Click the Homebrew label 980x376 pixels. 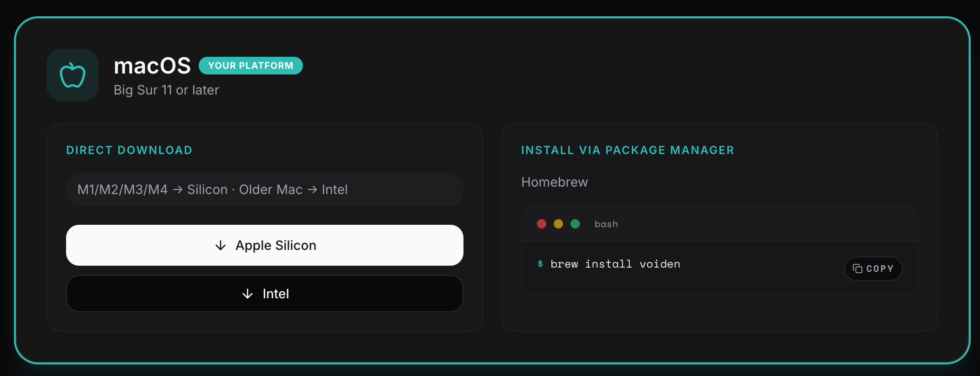click(x=555, y=182)
